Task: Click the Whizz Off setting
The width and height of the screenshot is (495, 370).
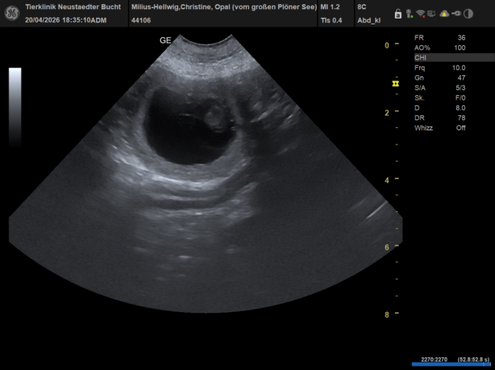Action: [x=461, y=128]
